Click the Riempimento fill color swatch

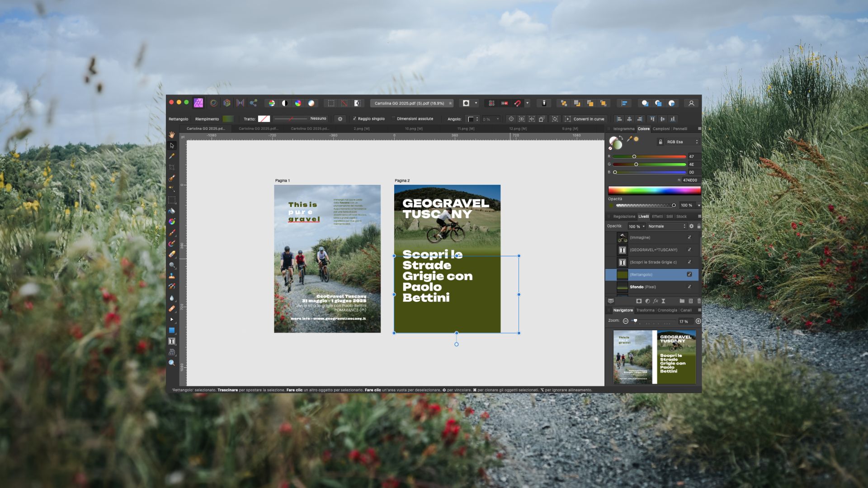coord(228,119)
